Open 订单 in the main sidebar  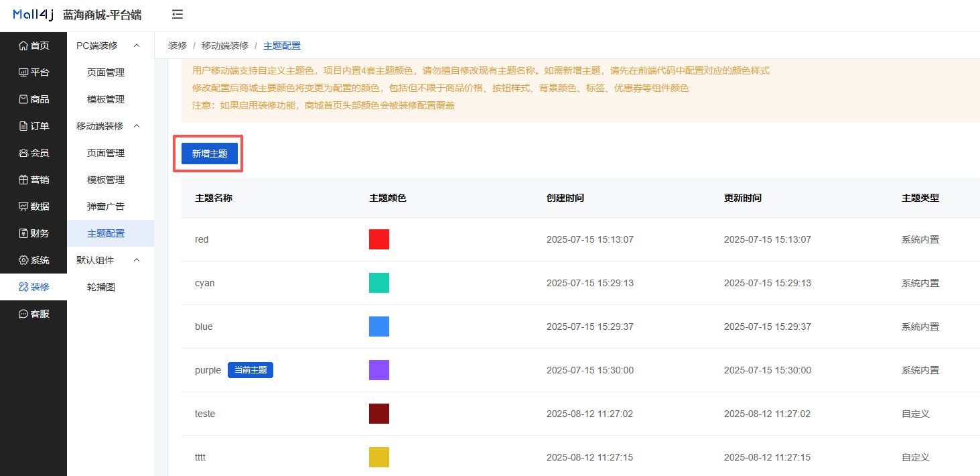click(x=33, y=126)
